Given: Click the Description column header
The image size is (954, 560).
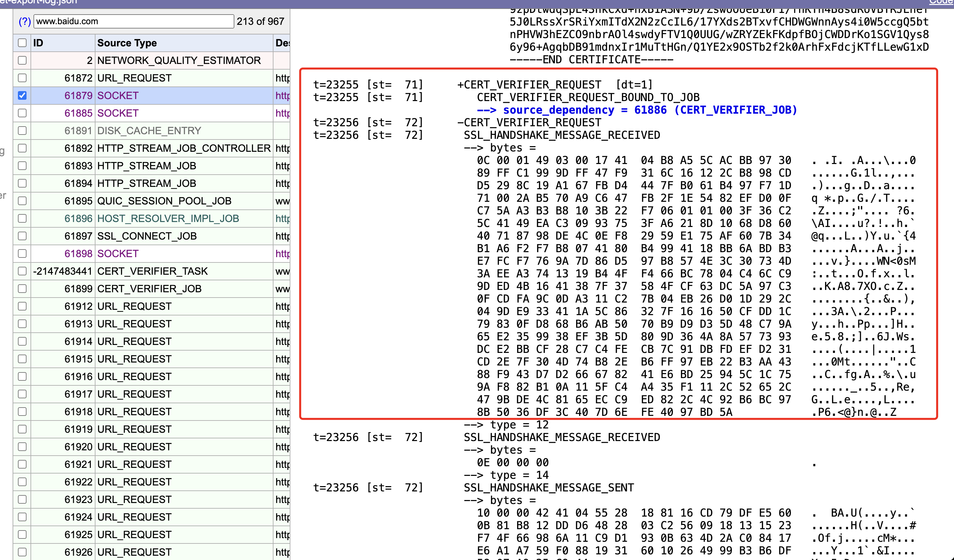Looking at the screenshot, I should tap(282, 43).
